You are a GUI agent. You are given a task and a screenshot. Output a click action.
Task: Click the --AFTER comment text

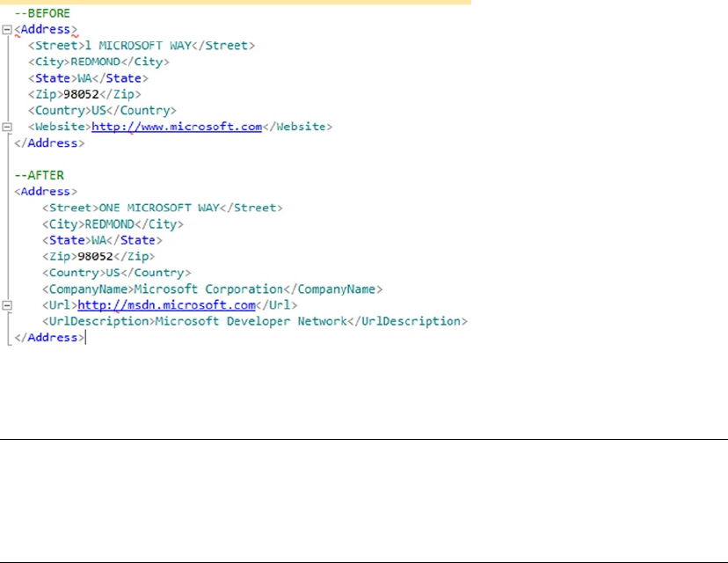pyautogui.click(x=40, y=175)
